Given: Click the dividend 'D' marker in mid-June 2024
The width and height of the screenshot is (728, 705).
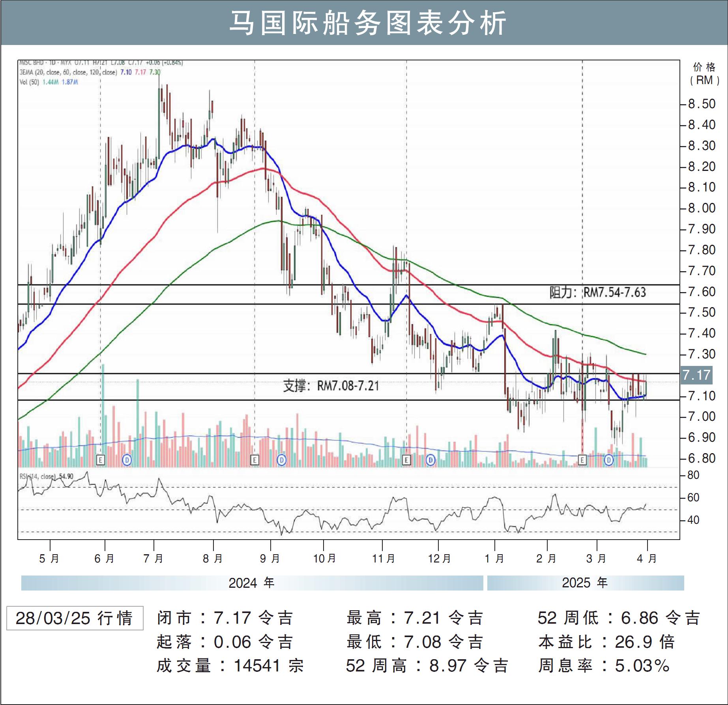Looking at the screenshot, I should coord(127,460).
